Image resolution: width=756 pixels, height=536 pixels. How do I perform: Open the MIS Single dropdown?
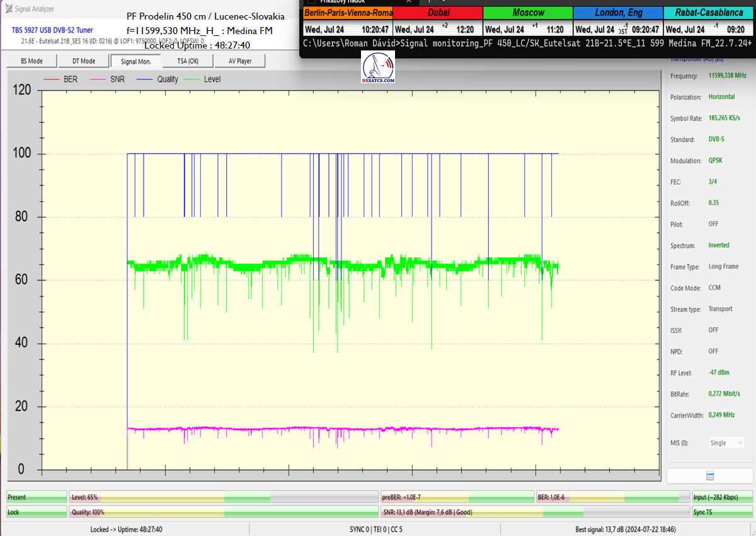pyautogui.click(x=726, y=443)
